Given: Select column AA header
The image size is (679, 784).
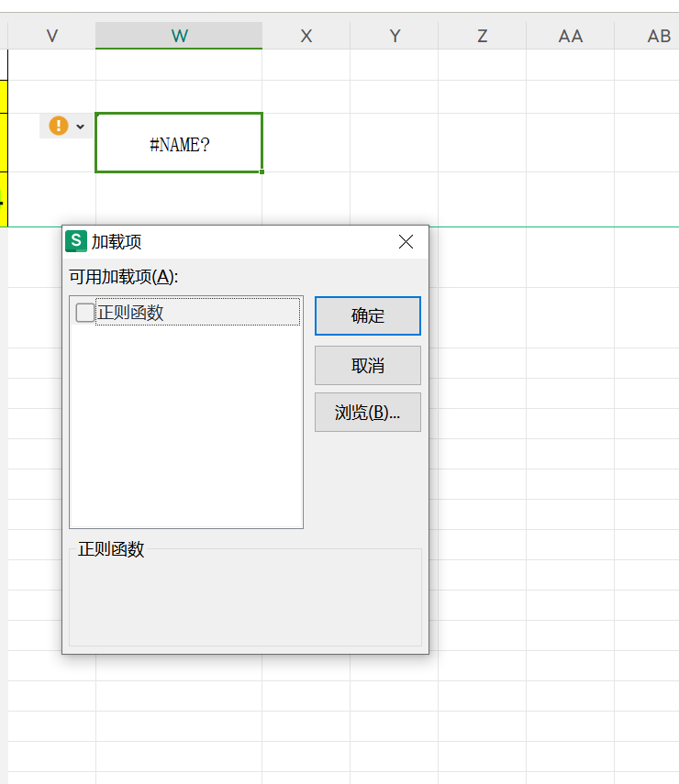Looking at the screenshot, I should coord(571,36).
